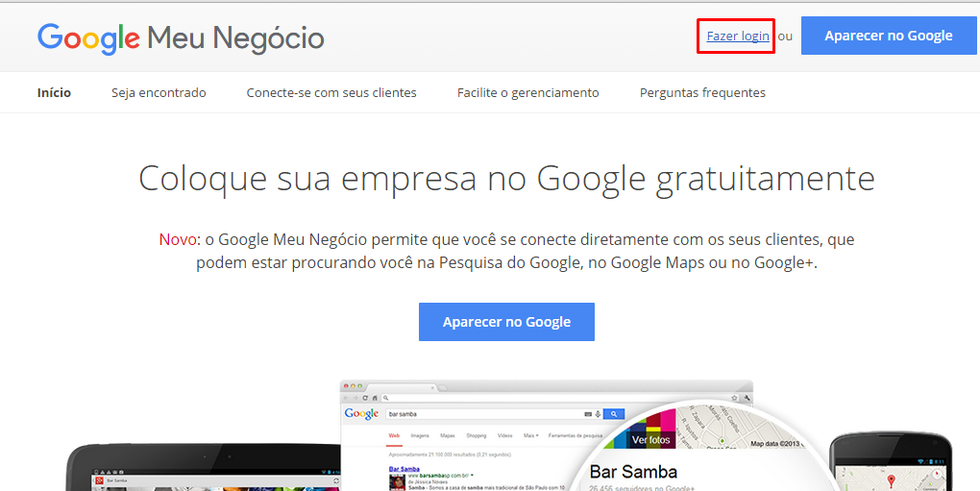
Task: Click the red map pin on phone image
Action: (x=892, y=479)
